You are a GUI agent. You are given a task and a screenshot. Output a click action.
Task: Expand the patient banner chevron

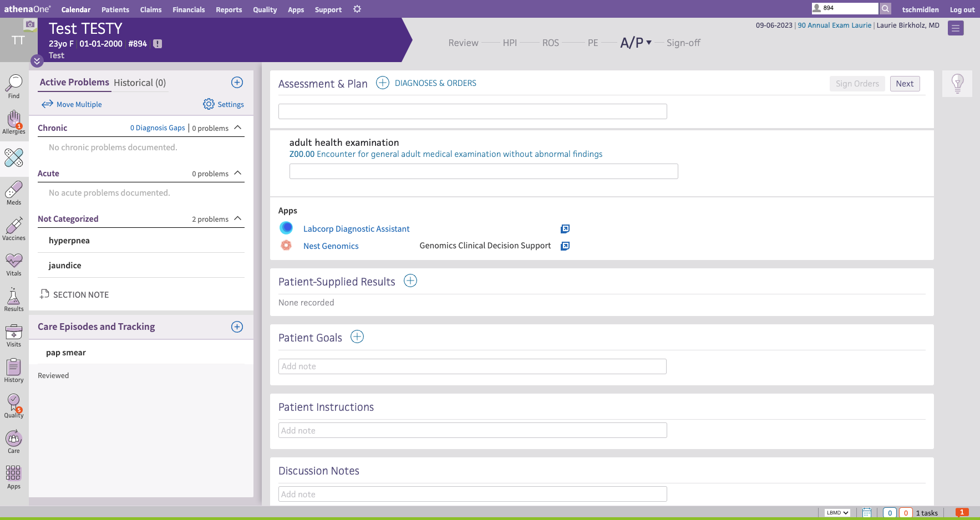point(37,61)
